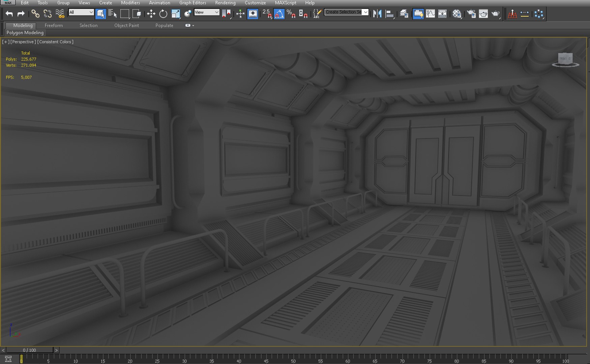590x364 pixels.
Task: Click the Redo arrow icon
Action: [21, 14]
